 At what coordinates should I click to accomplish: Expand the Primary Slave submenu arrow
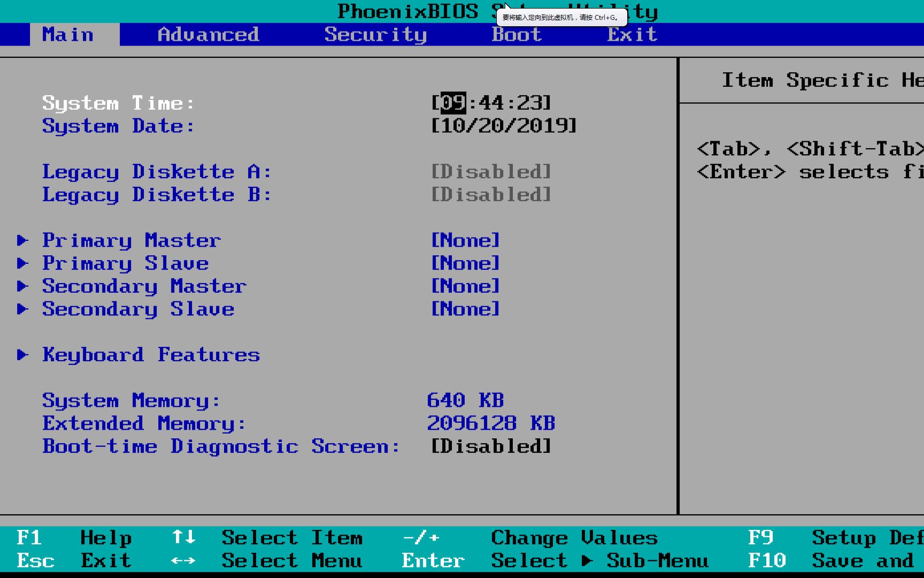[x=22, y=263]
